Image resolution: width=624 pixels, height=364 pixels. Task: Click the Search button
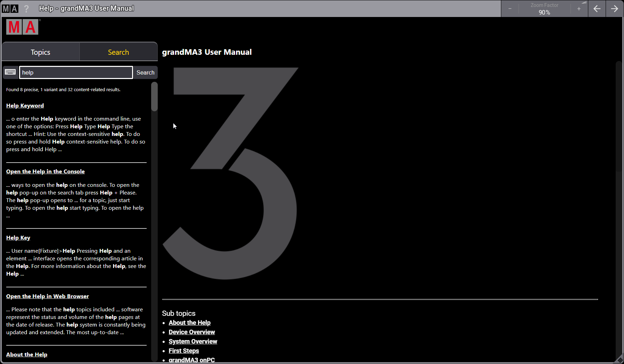click(x=145, y=72)
